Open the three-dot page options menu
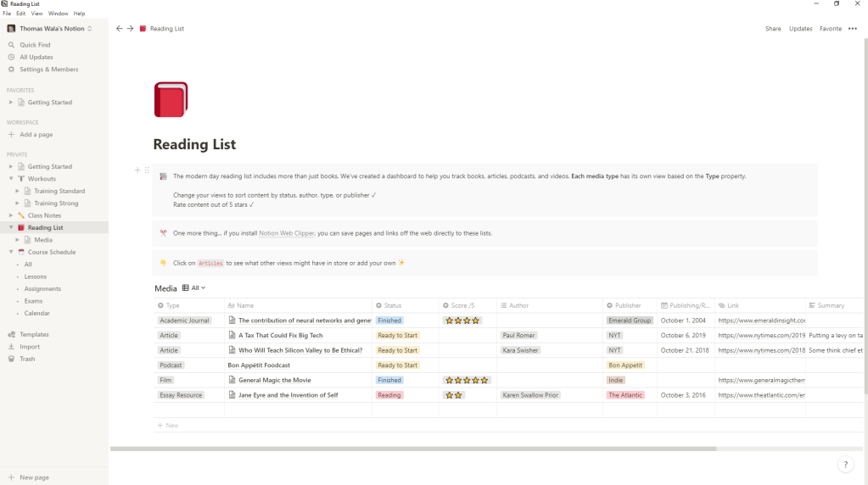The height and width of the screenshot is (485, 868). pyautogui.click(x=853, y=29)
